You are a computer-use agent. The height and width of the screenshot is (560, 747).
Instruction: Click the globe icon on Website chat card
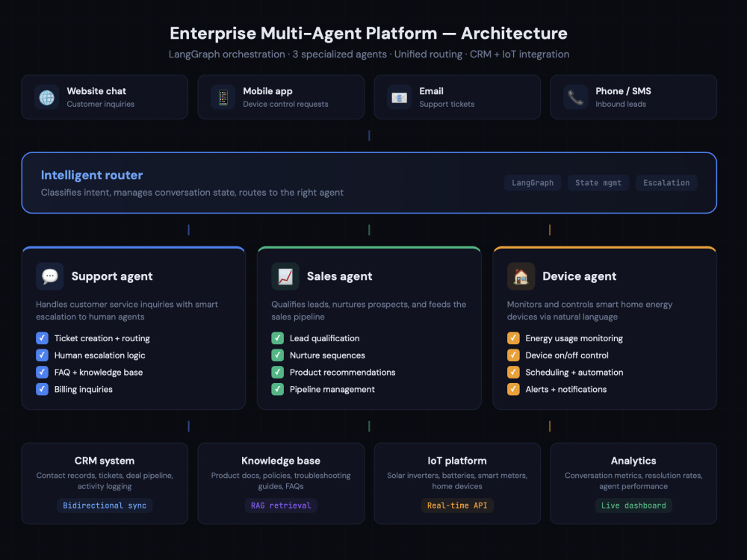(x=46, y=97)
